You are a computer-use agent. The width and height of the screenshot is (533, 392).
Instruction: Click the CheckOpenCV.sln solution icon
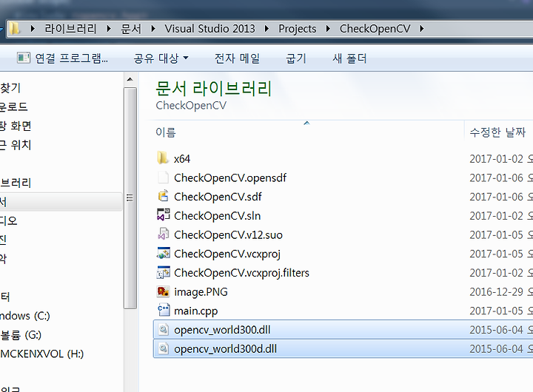pyautogui.click(x=163, y=215)
